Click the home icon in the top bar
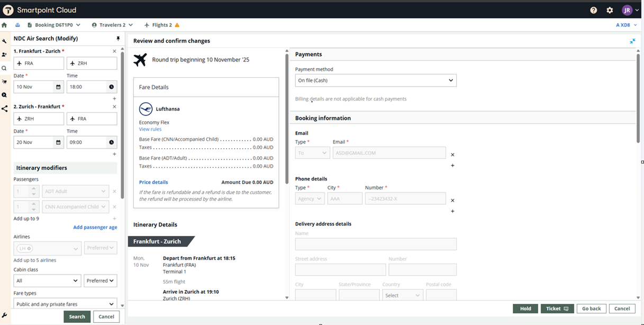The width and height of the screenshot is (644, 325). tap(4, 25)
